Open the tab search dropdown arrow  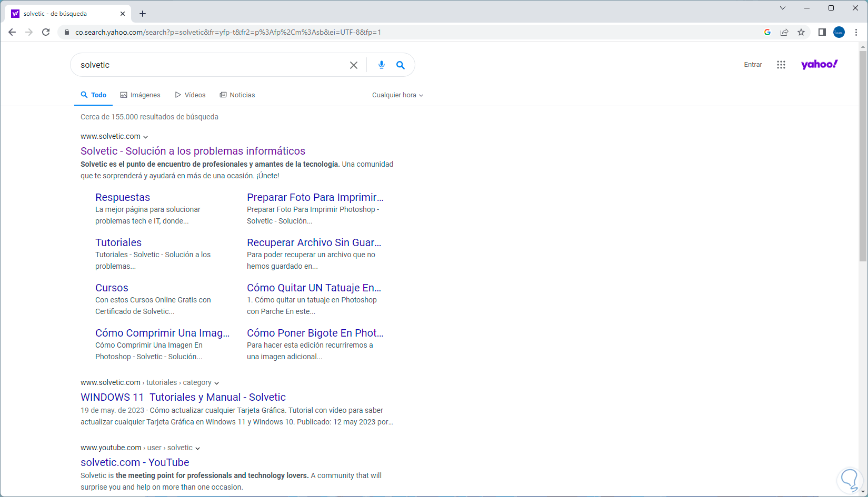tap(783, 8)
